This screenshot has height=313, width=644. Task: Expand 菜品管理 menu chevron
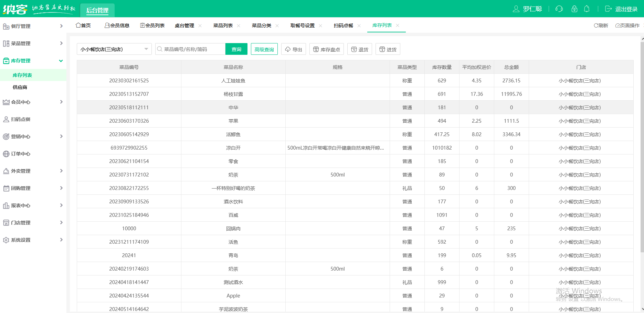[61, 43]
